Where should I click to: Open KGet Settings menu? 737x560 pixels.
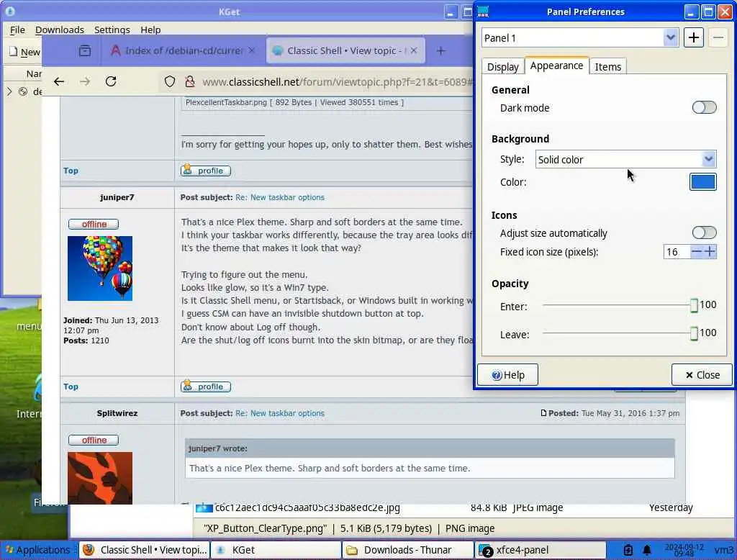pyautogui.click(x=112, y=30)
